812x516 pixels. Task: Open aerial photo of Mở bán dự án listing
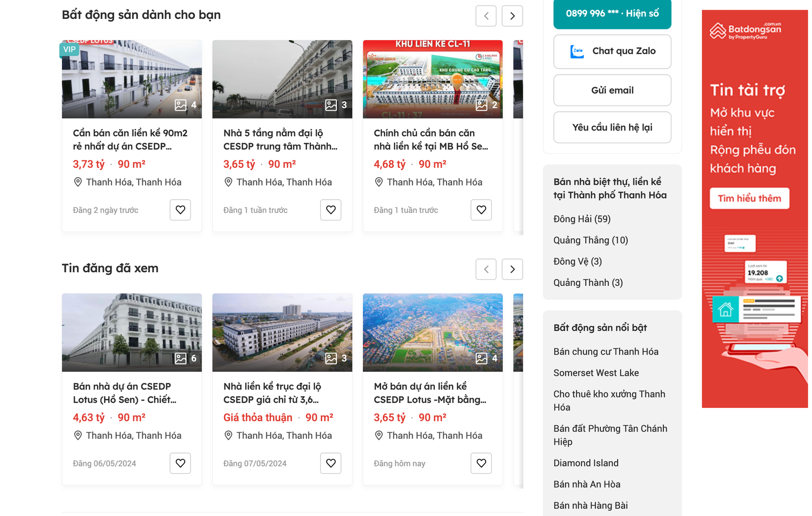[432, 332]
